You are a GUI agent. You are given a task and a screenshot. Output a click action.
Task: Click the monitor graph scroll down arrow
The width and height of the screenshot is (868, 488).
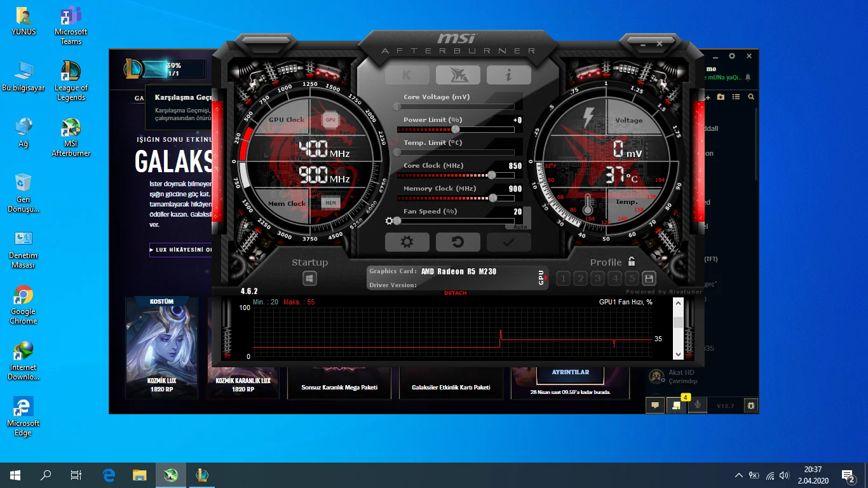point(678,354)
